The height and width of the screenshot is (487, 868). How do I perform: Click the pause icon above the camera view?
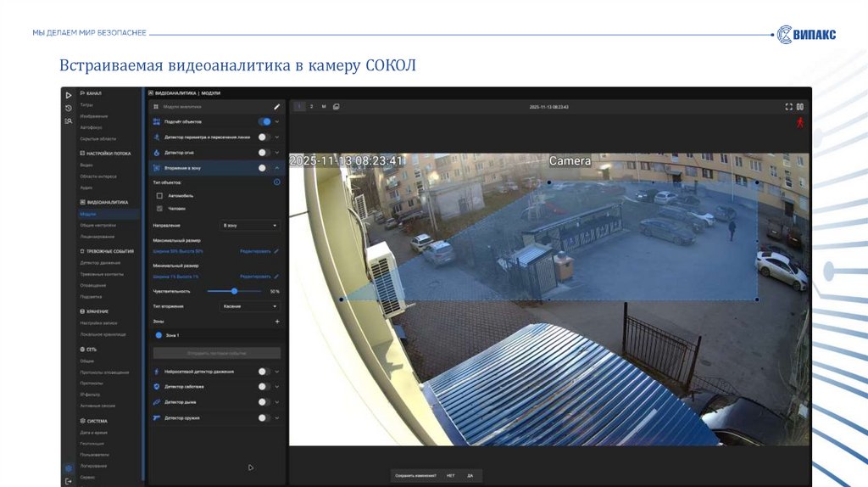799,107
